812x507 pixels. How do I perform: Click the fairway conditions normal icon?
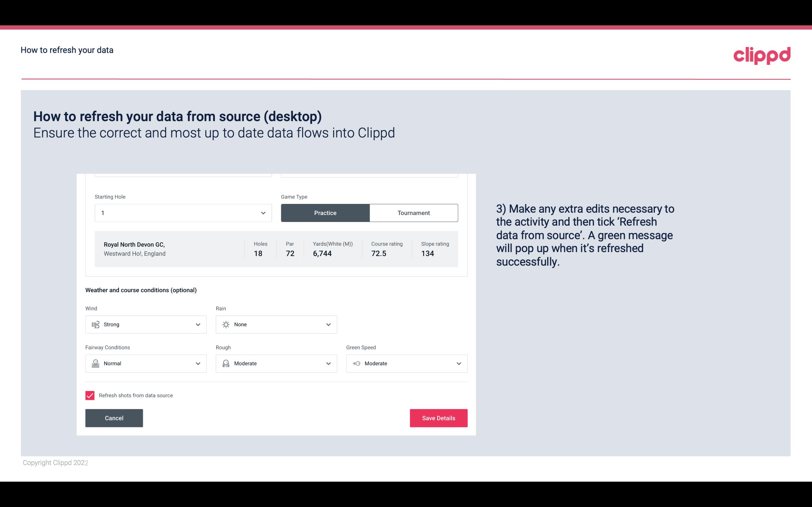95,363
